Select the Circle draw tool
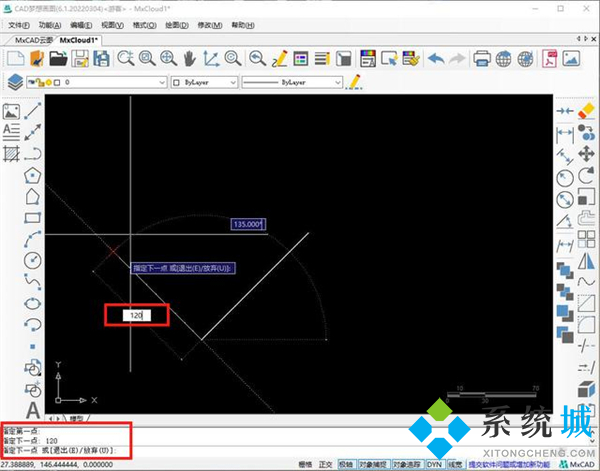Screen dimensions: 600x471 (33, 259)
